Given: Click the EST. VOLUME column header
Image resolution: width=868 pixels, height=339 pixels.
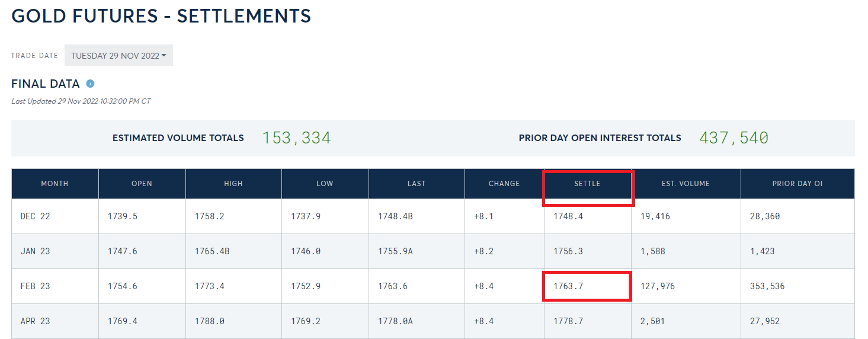Looking at the screenshot, I should click(x=686, y=184).
